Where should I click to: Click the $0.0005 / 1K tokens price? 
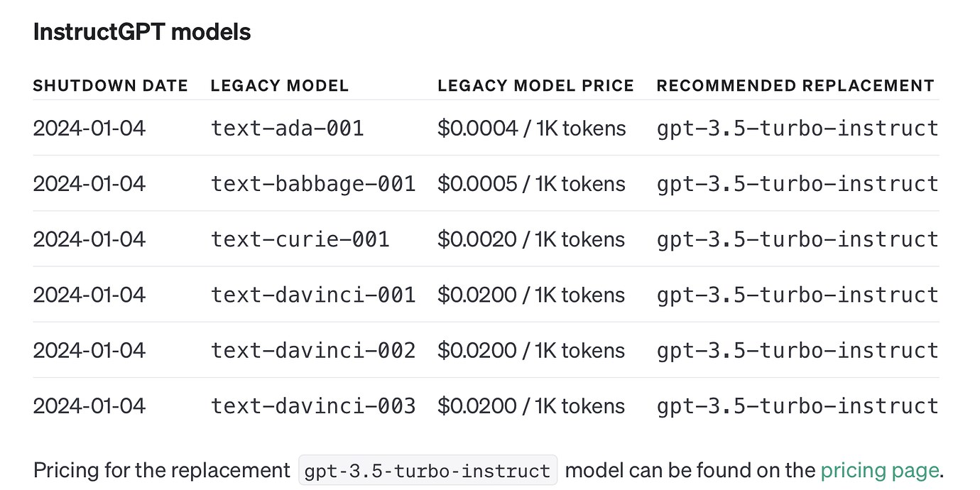point(532,184)
